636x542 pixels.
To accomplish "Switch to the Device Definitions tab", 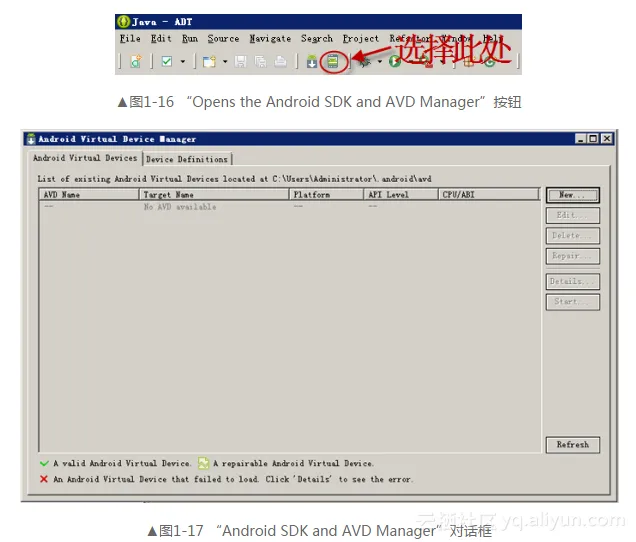I will point(187,159).
